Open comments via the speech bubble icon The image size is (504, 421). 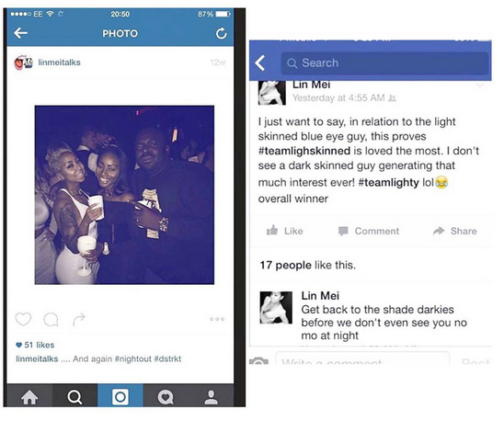coord(52,320)
